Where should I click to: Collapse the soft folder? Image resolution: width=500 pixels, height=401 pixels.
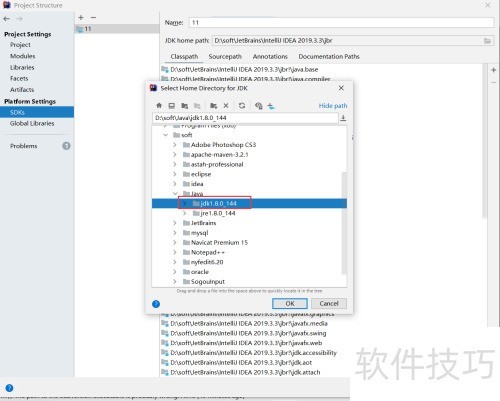coord(166,135)
